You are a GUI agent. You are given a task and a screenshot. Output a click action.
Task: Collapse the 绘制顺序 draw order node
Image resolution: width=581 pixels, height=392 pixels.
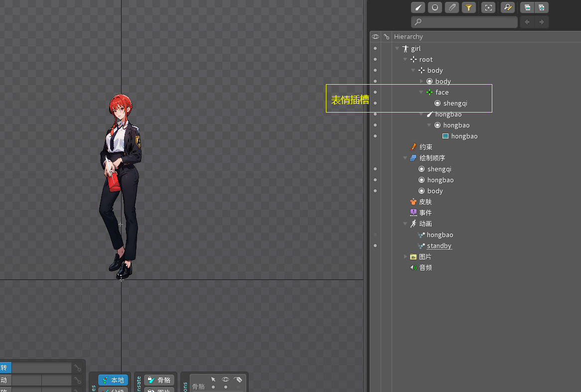[405, 158]
